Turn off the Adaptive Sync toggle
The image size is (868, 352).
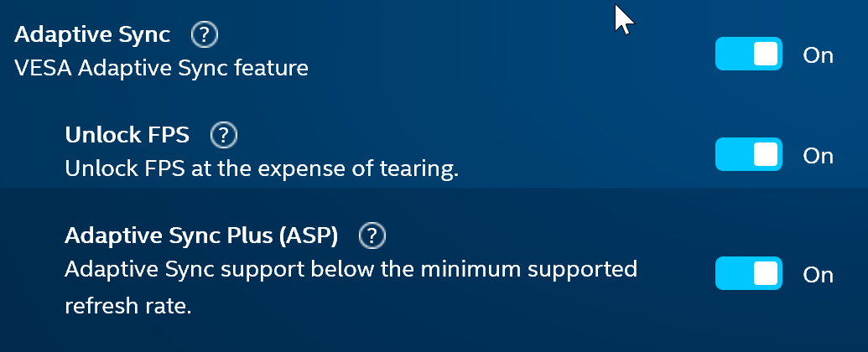pos(748,54)
